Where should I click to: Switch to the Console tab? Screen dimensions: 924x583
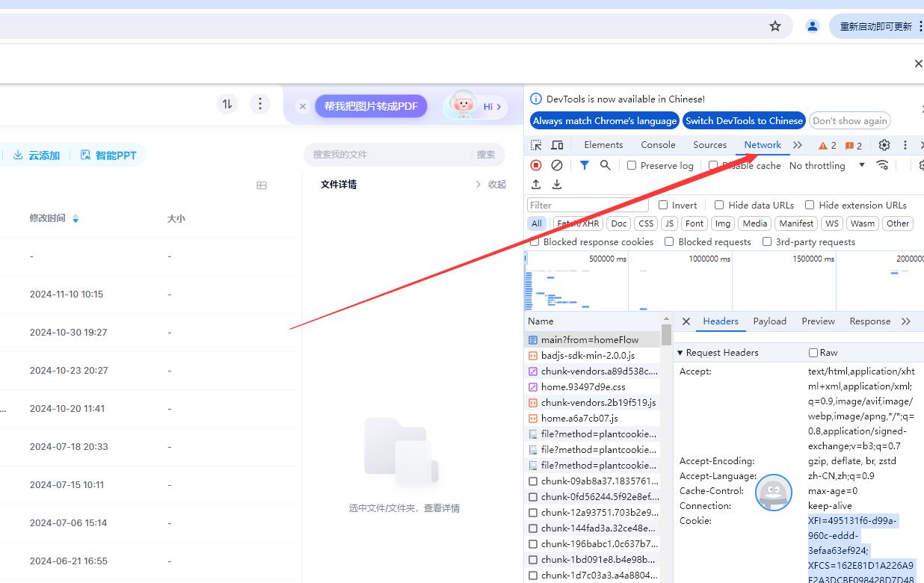pos(657,144)
